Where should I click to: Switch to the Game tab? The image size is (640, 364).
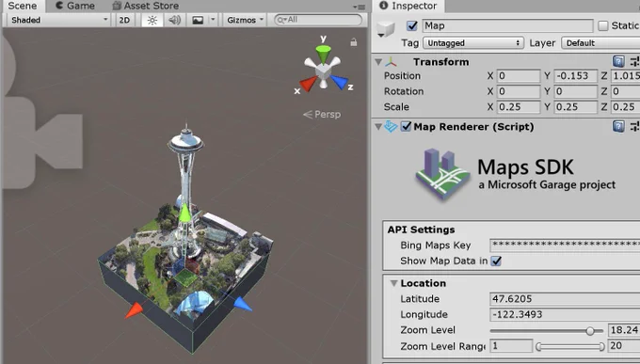(x=75, y=6)
